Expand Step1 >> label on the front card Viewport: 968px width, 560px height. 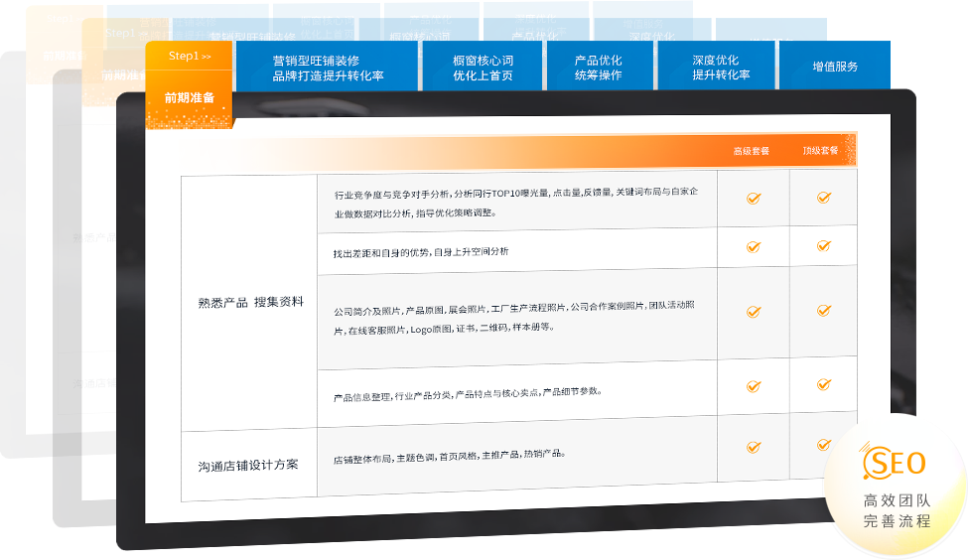tap(189, 57)
